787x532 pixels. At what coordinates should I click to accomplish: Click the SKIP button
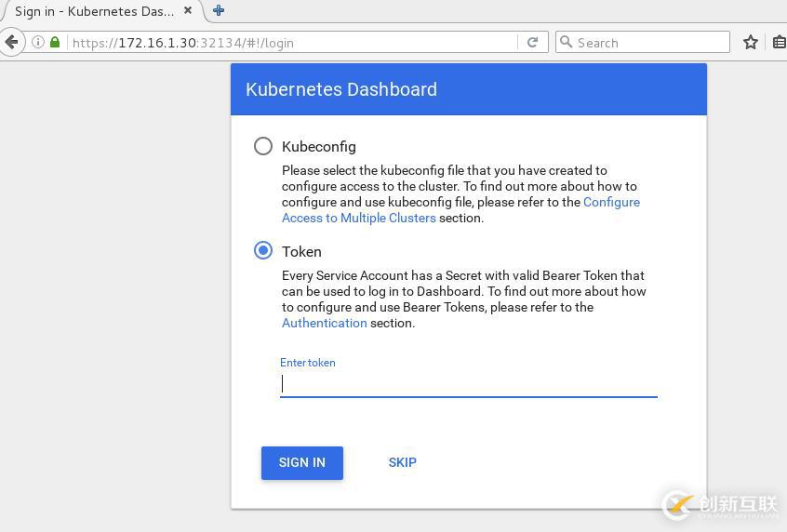[x=402, y=462]
